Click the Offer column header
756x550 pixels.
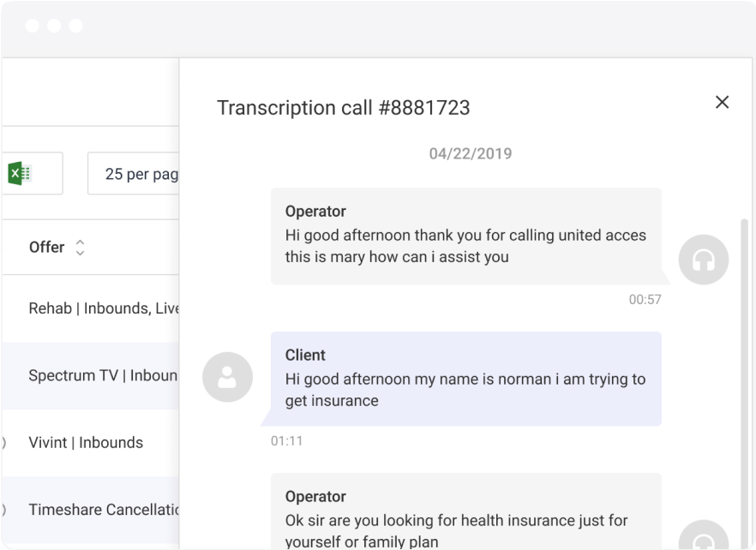(47, 248)
